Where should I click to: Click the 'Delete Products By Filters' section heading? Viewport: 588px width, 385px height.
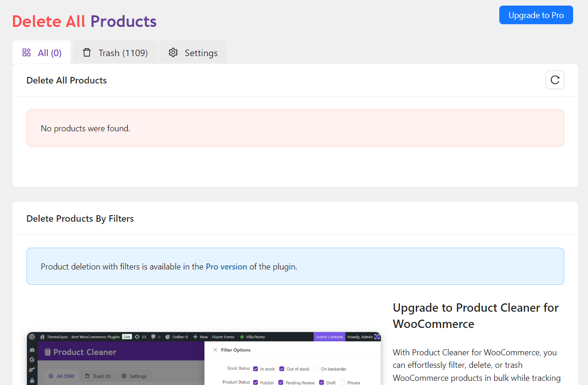80,218
